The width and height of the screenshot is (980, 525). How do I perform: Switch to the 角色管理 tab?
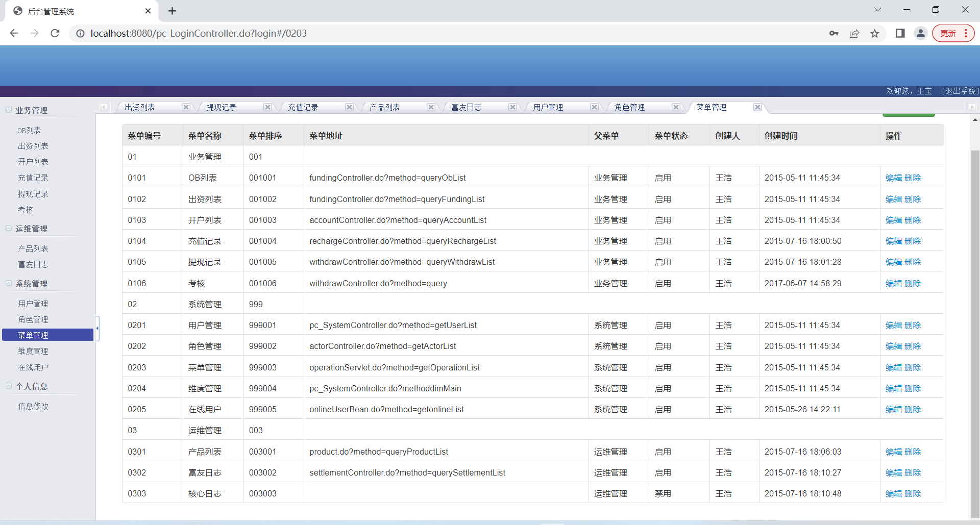pos(630,107)
